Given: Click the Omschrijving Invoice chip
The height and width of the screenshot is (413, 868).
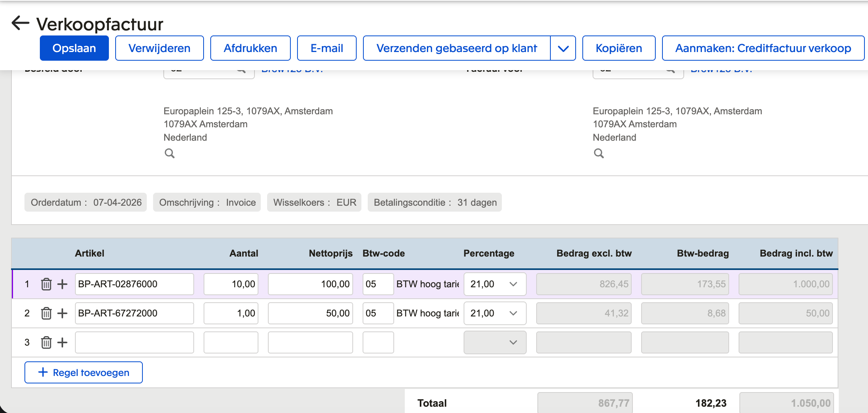Looking at the screenshot, I should tap(207, 202).
